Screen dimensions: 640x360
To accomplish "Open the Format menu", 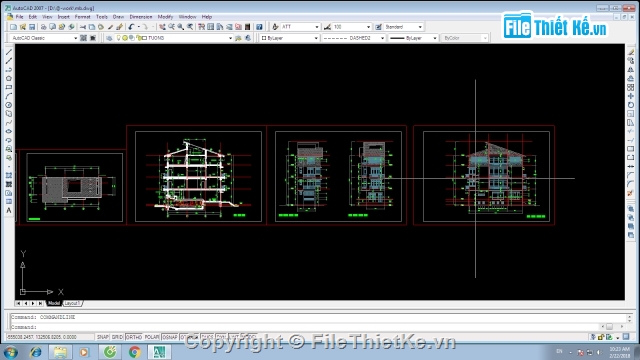I will pyautogui.click(x=82, y=17).
